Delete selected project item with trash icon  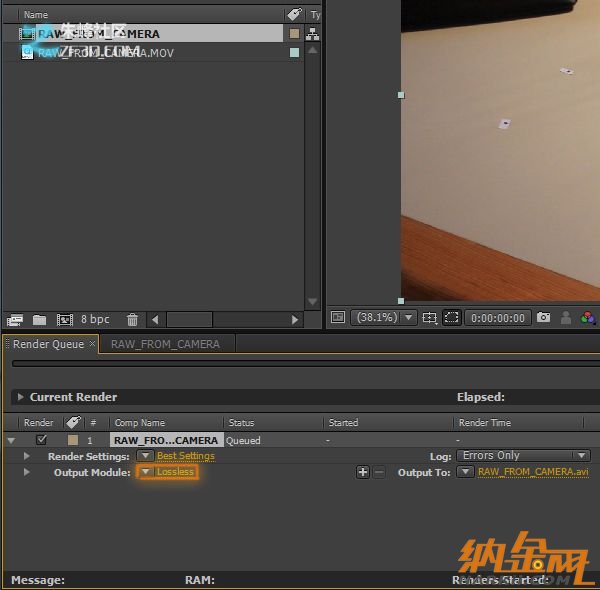click(132, 320)
